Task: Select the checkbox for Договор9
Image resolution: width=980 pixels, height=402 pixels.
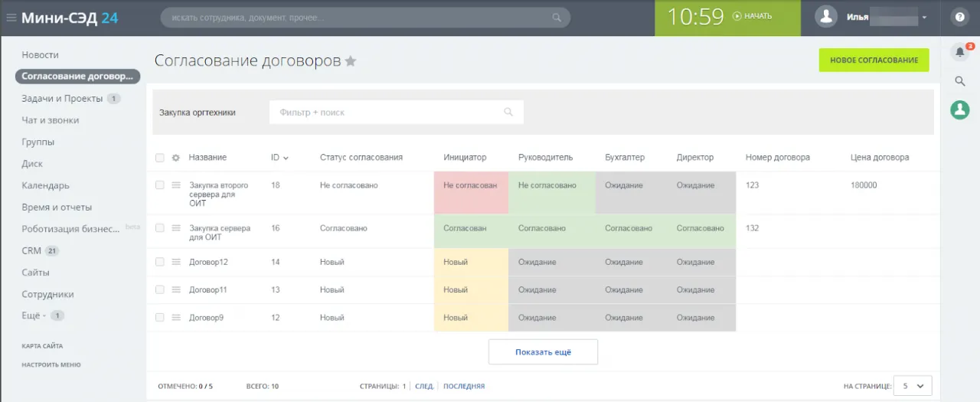Action: tap(160, 317)
